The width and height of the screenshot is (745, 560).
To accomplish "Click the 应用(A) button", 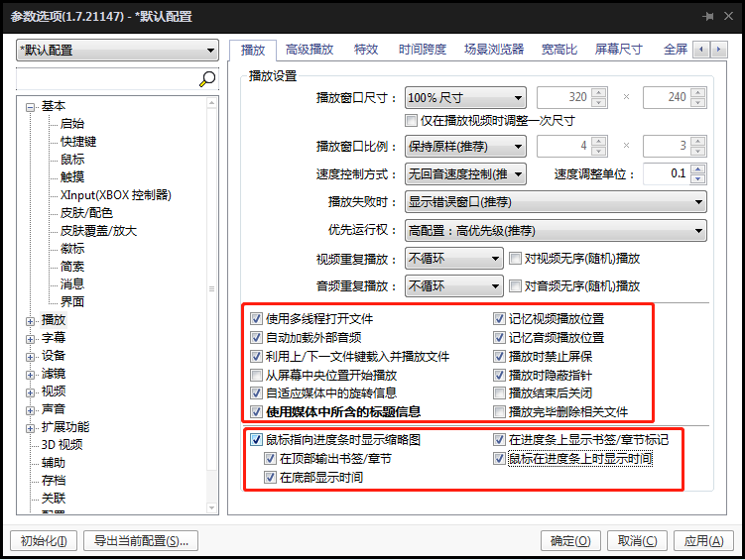I will click(x=703, y=541).
